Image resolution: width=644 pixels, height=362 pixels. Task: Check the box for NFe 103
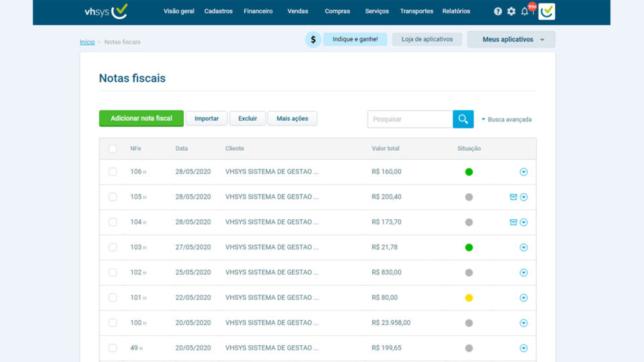(113, 247)
